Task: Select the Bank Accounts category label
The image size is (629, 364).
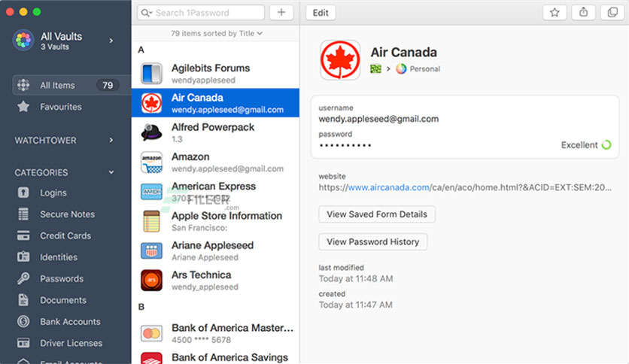Action: pos(70,321)
